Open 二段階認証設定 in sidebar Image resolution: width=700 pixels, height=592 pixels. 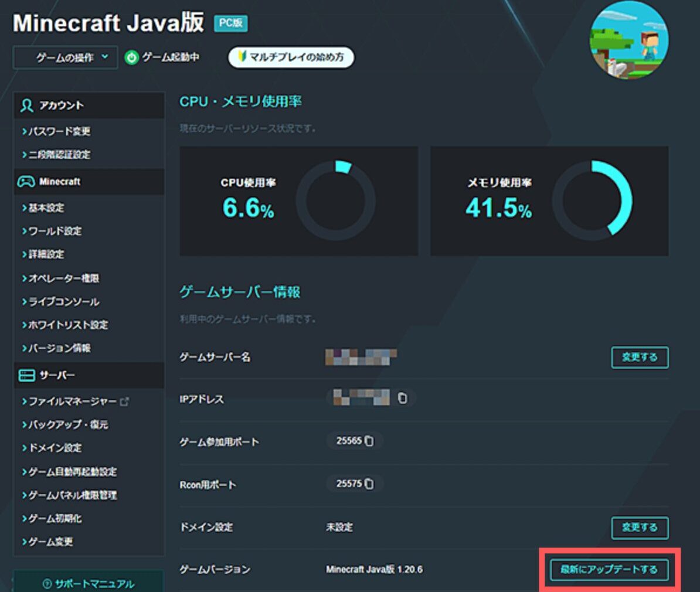coord(59,155)
